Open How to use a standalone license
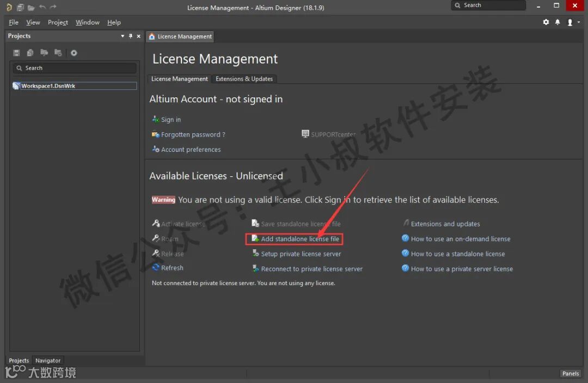Image resolution: width=588 pixels, height=383 pixels. [458, 254]
